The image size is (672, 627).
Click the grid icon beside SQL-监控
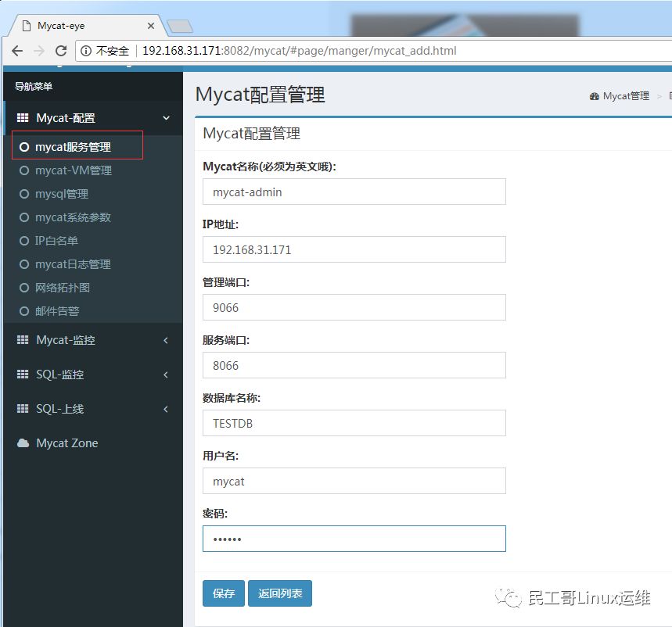[x=22, y=374]
